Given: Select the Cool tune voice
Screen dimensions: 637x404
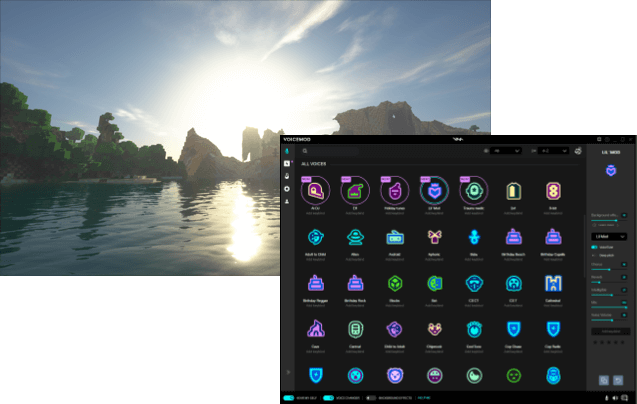Looking at the screenshot, I should [474, 329].
